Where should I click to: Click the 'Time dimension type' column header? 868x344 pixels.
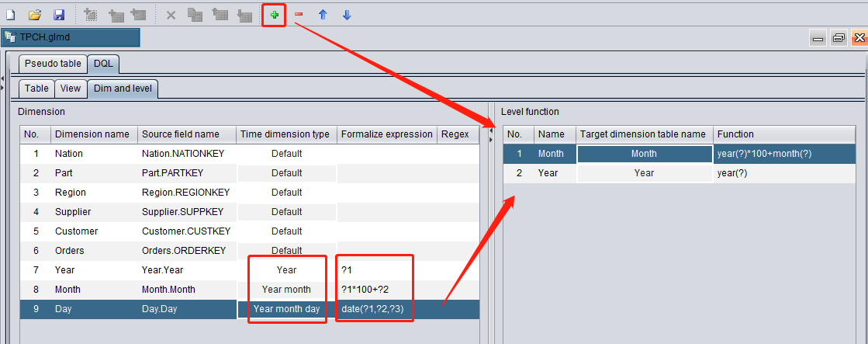[286, 134]
